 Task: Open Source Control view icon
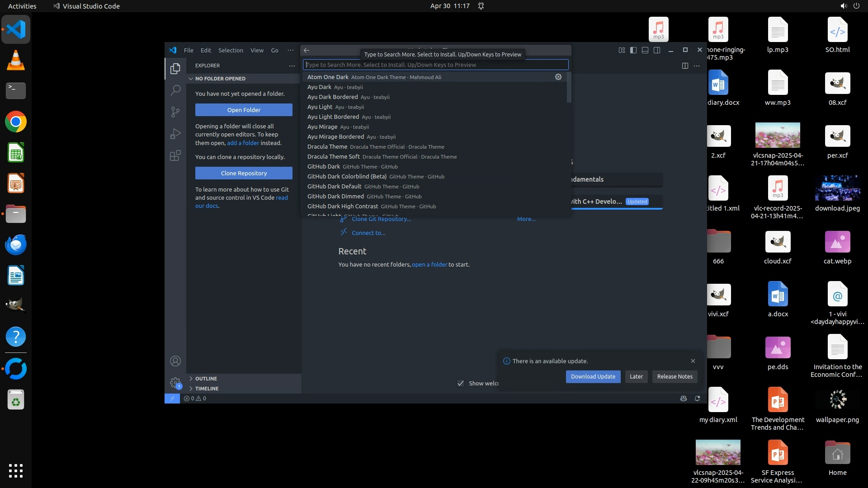(x=175, y=112)
